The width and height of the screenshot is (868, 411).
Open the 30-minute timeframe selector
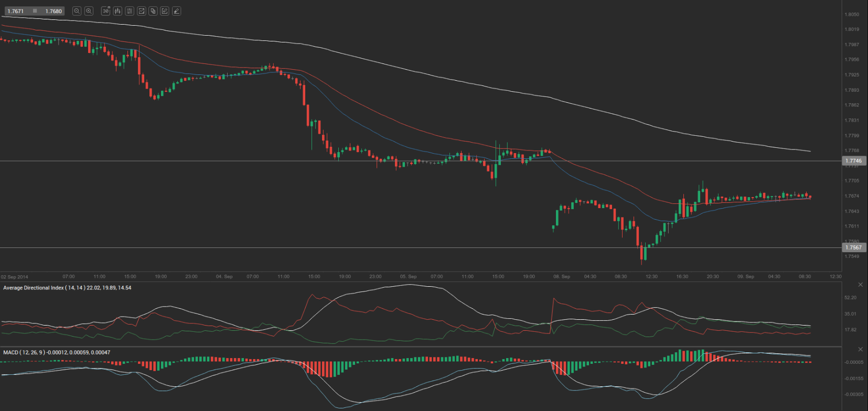coord(105,11)
